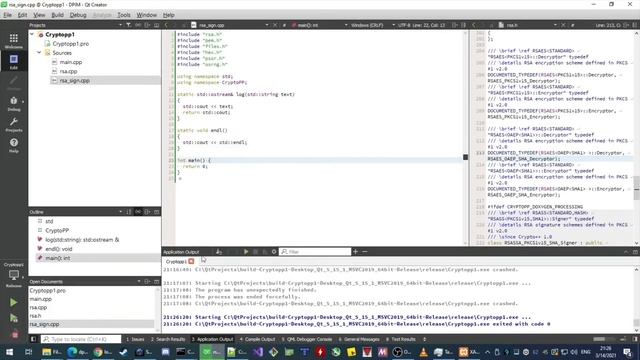Screen dimensions: 640x360
Task: Sort the Outline alphabetically
Action: (x=129, y=212)
